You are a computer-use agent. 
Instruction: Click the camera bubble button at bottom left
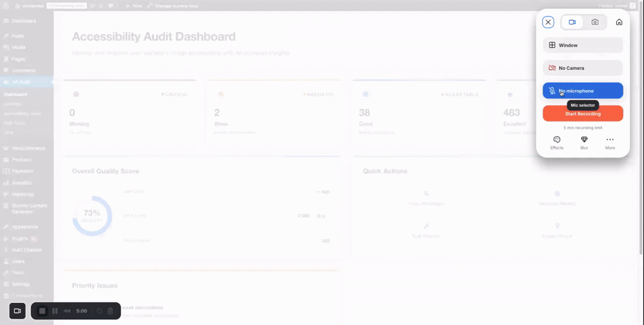pos(17,311)
